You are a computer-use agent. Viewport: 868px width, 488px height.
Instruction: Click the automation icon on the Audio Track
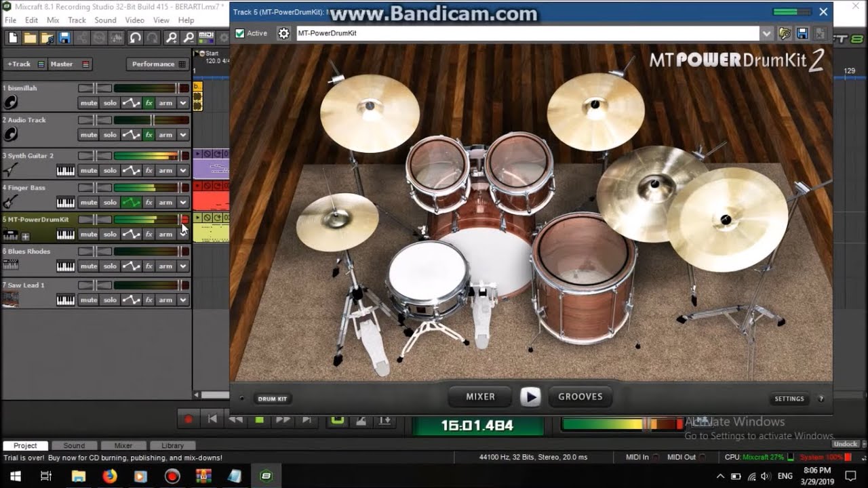pos(131,135)
